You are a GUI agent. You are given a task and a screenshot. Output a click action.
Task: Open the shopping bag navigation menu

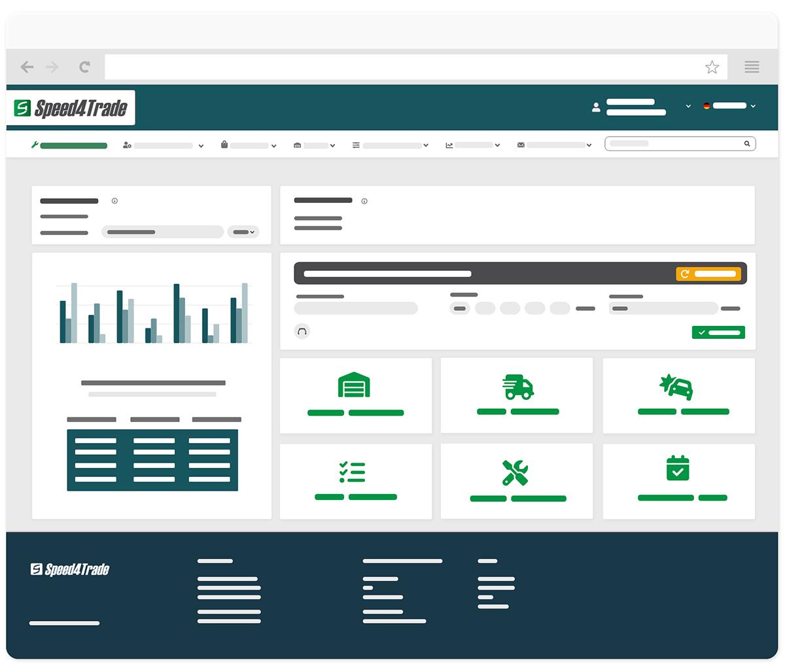pyautogui.click(x=249, y=145)
